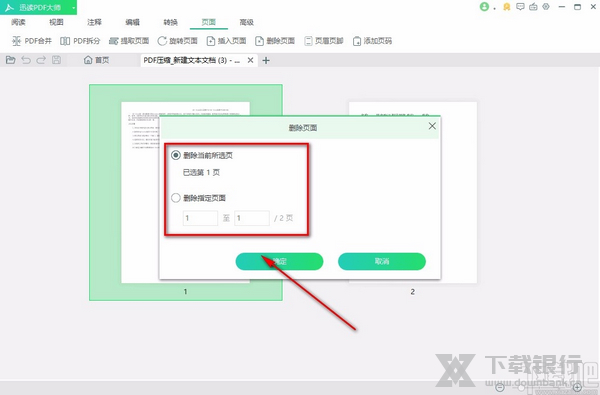Click the radio-style icon in title bar

pos(533,7)
